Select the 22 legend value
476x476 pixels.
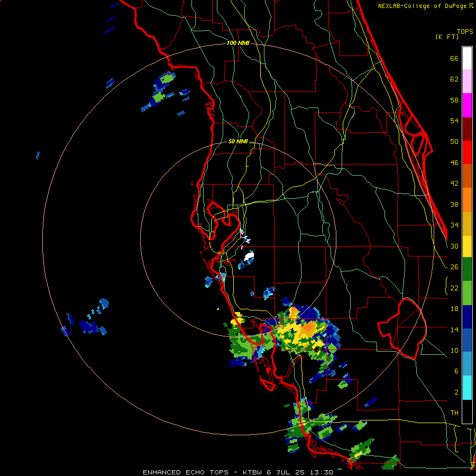(x=454, y=288)
